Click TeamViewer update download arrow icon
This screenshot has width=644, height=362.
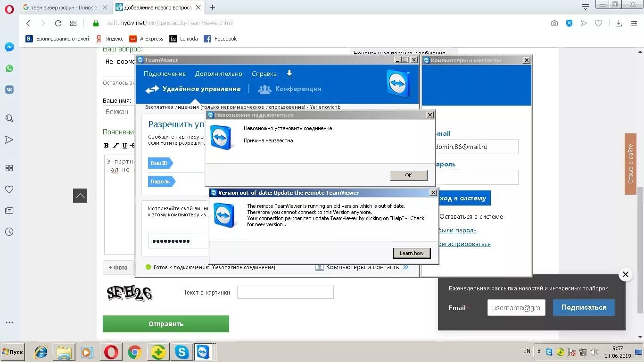(289, 74)
